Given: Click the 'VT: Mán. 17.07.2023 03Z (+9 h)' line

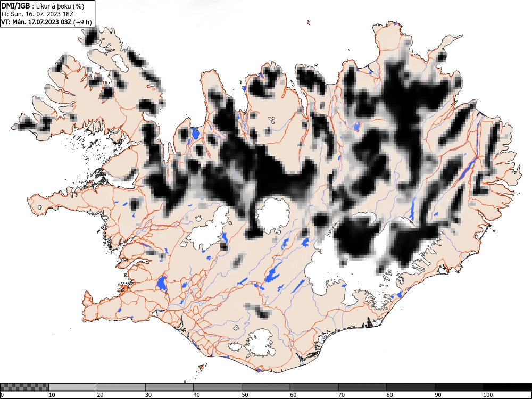Looking at the screenshot, I should point(46,22).
